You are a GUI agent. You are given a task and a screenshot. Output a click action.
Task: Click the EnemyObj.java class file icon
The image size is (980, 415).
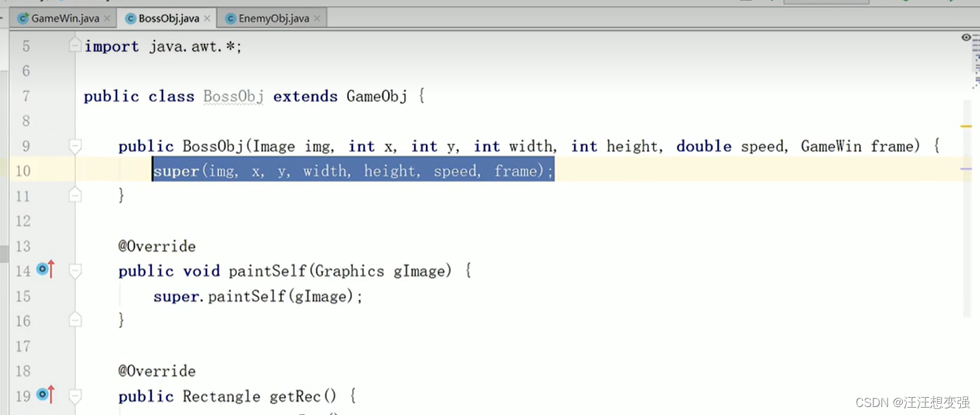(x=231, y=19)
